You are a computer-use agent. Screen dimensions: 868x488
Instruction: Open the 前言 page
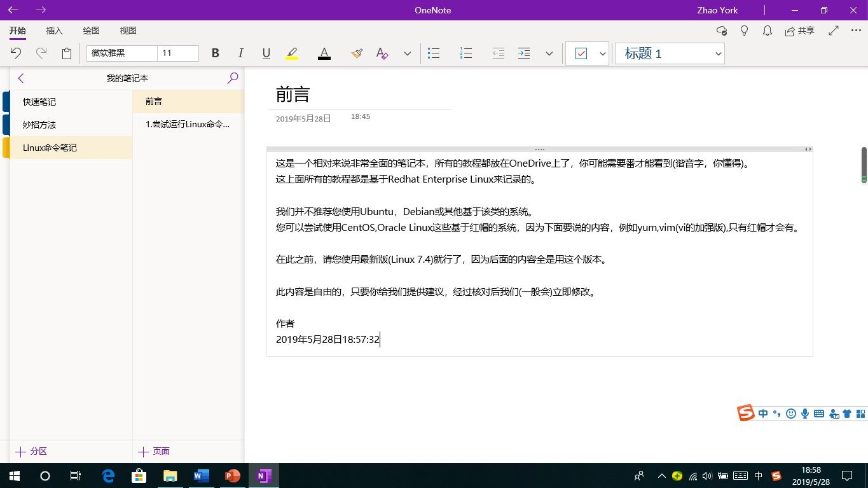(188, 101)
